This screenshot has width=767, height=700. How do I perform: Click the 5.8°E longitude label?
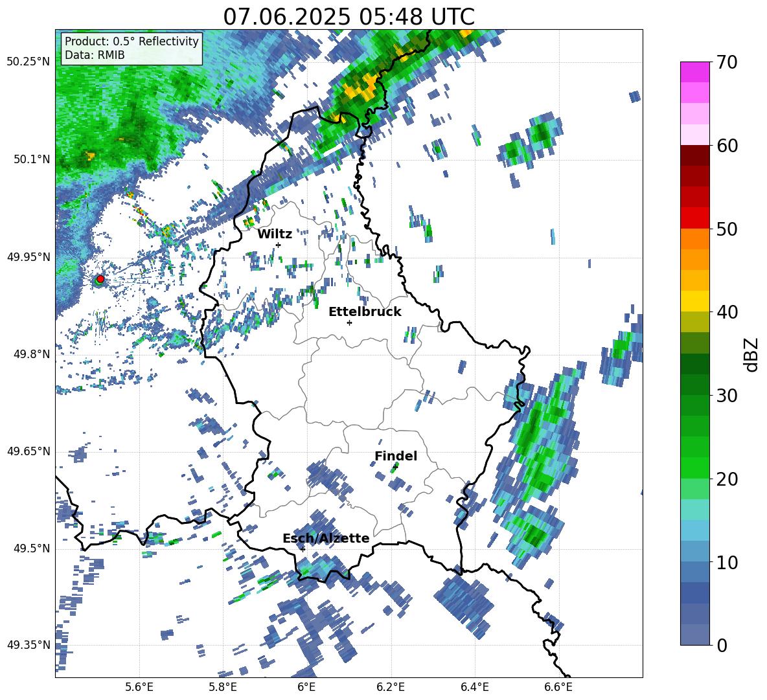pyautogui.click(x=223, y=688)
